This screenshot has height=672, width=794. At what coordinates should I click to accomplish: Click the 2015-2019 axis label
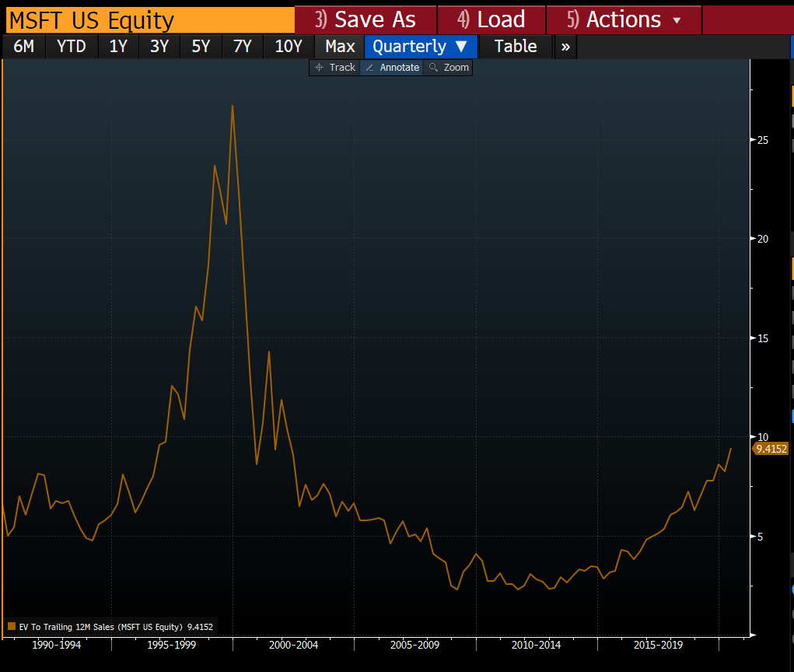click(658, 645)
